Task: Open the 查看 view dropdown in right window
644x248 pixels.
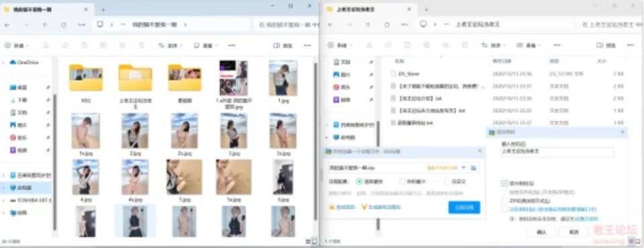Action: click(529, 45)
